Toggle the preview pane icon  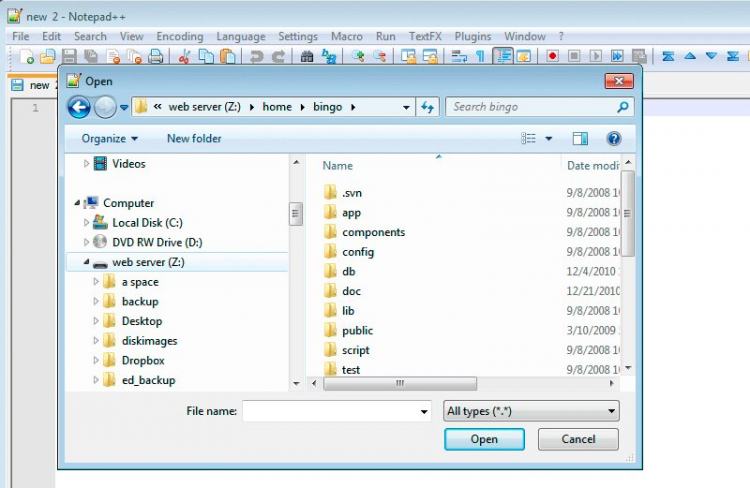580,139
